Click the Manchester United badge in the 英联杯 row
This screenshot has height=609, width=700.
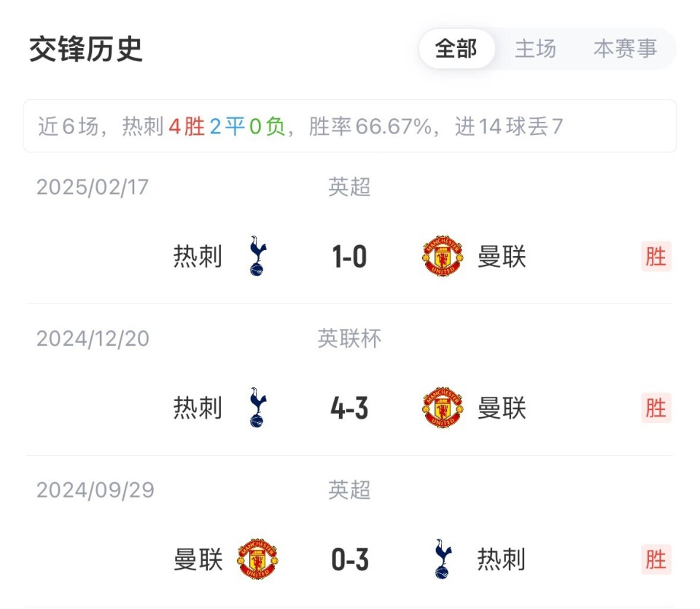point(440,408)
